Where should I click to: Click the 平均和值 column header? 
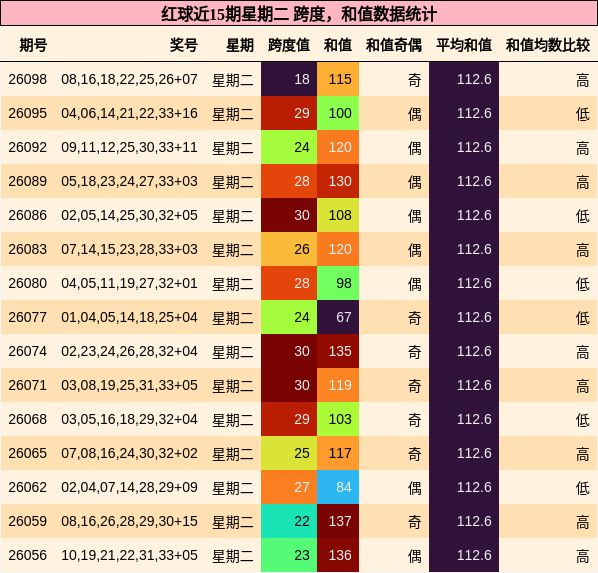pyautogui.click(x=464, y=45)
